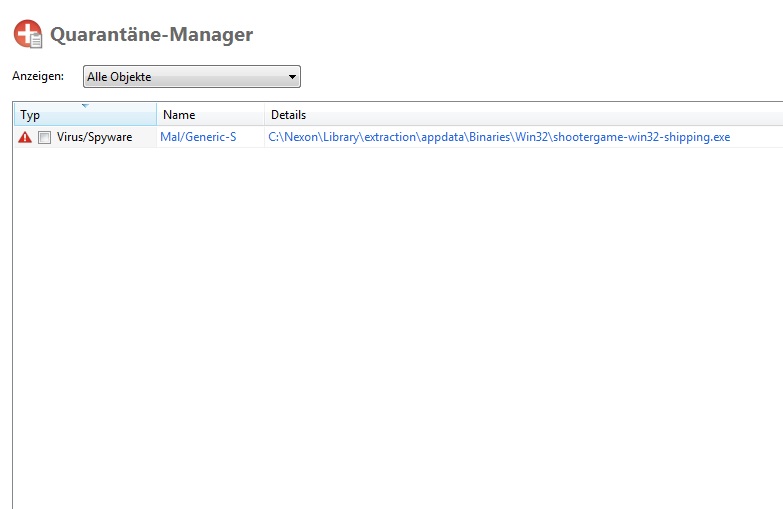
Task: Select the Virus/Spyware type entry
Action: pyautogui.click(x=94, y=137)
